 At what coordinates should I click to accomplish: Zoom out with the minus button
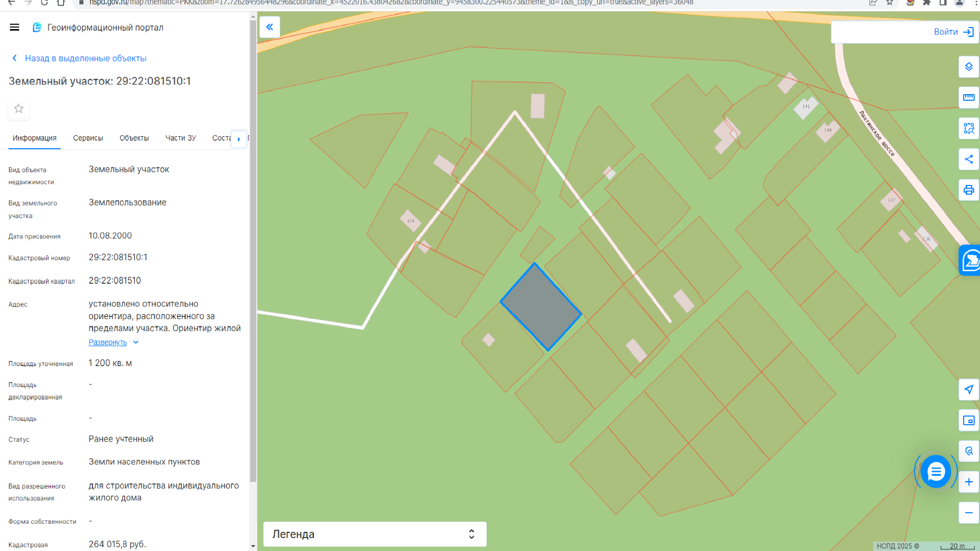pos(969,513)
